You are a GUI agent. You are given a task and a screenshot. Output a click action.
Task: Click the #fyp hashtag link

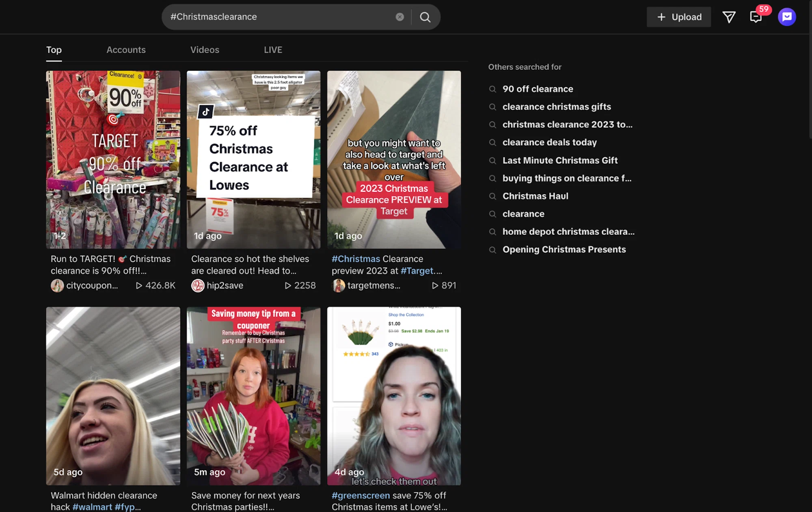tap(125, 507)
